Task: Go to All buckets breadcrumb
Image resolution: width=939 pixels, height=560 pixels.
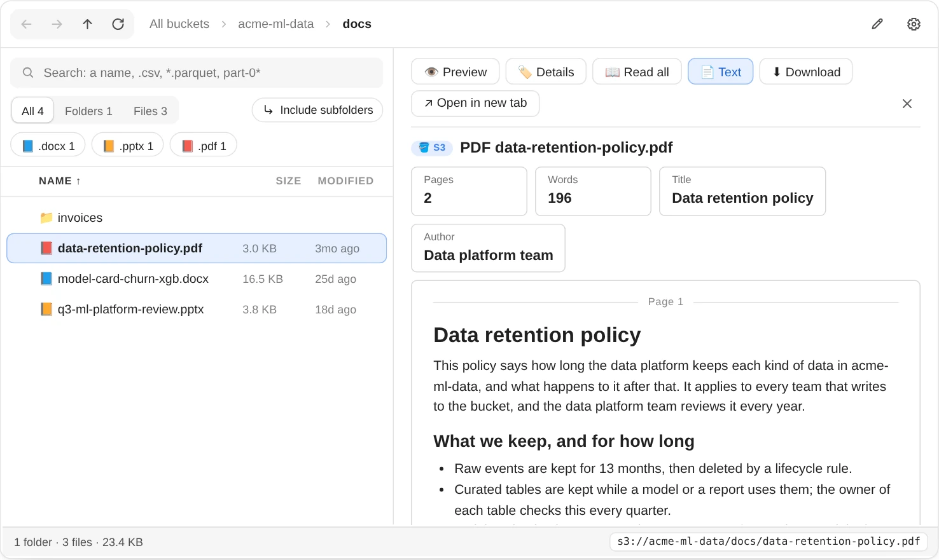Action: 179,24
